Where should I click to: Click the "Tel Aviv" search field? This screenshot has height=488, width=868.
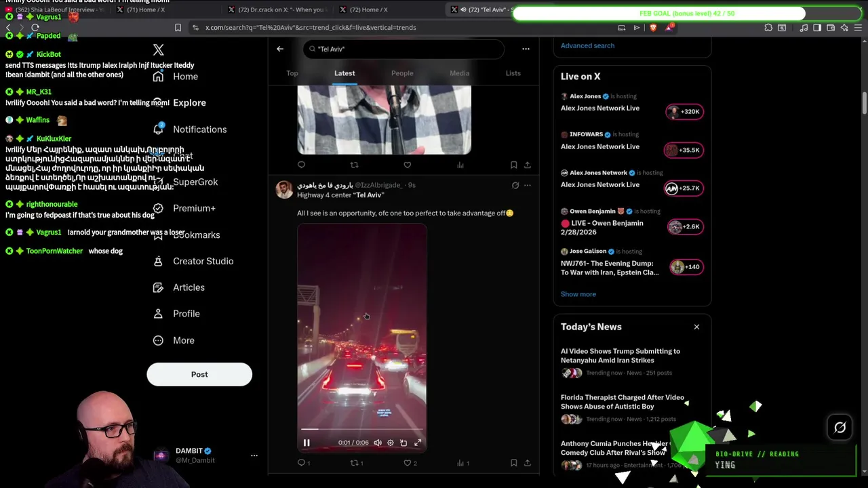tap(404, 49)
